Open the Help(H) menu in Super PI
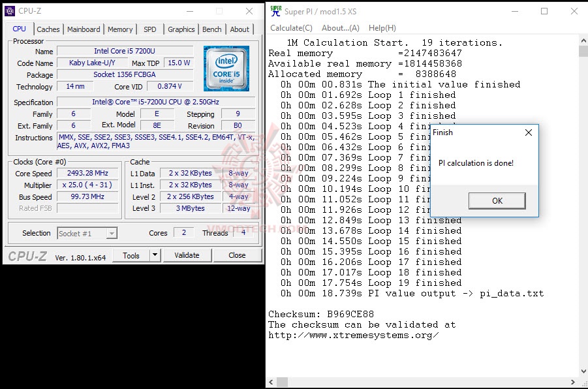The image size is (588, 389). [382, 28]
